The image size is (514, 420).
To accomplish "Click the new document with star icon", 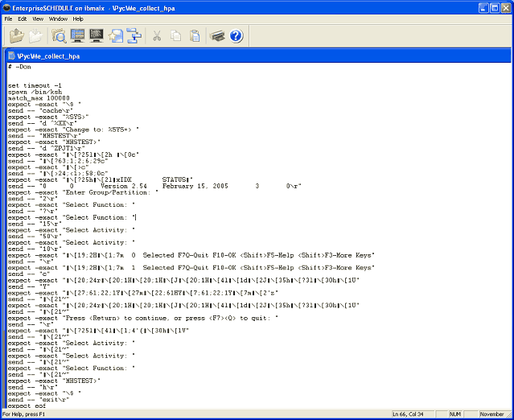I will tap(116, 35).
